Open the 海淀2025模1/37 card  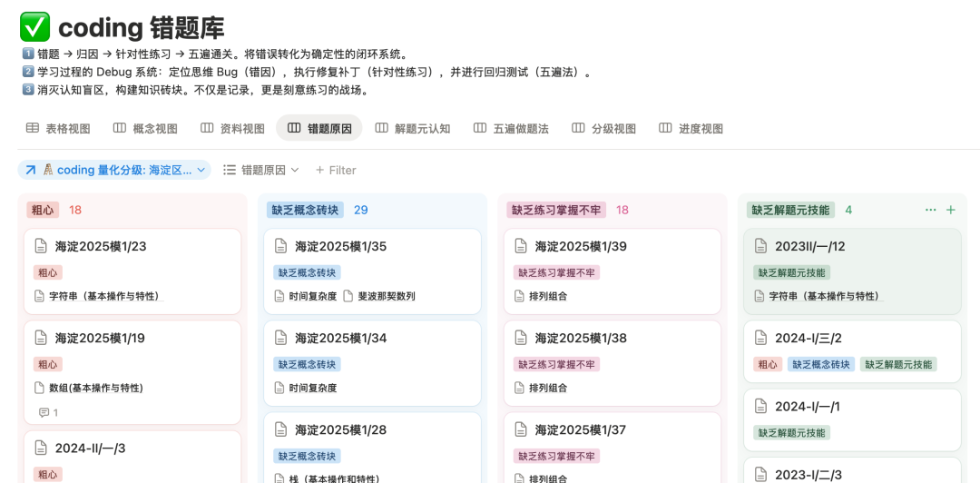tap(612, 448)
